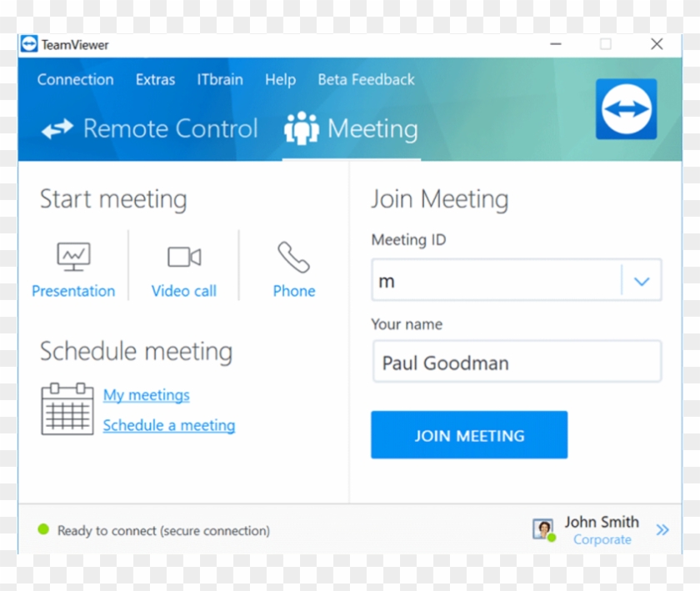This screenshot has width=700, height=591.
Task: Switch to the Remote Control tab
Action: tap(150, 129)
